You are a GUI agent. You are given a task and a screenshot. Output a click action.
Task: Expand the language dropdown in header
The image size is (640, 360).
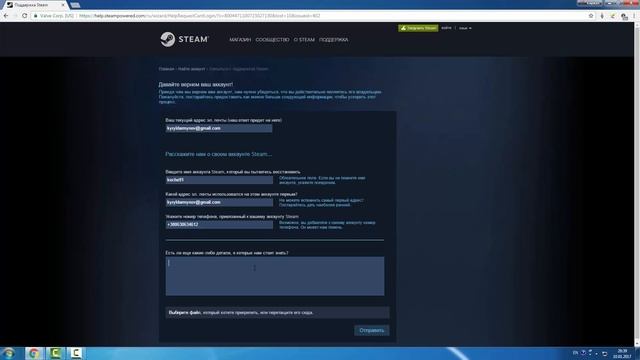(465, 28)
